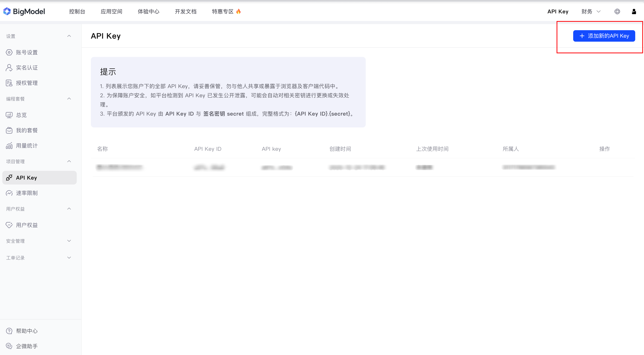Go to 实名认证 page
644x355 pixels.
point(27,68)
